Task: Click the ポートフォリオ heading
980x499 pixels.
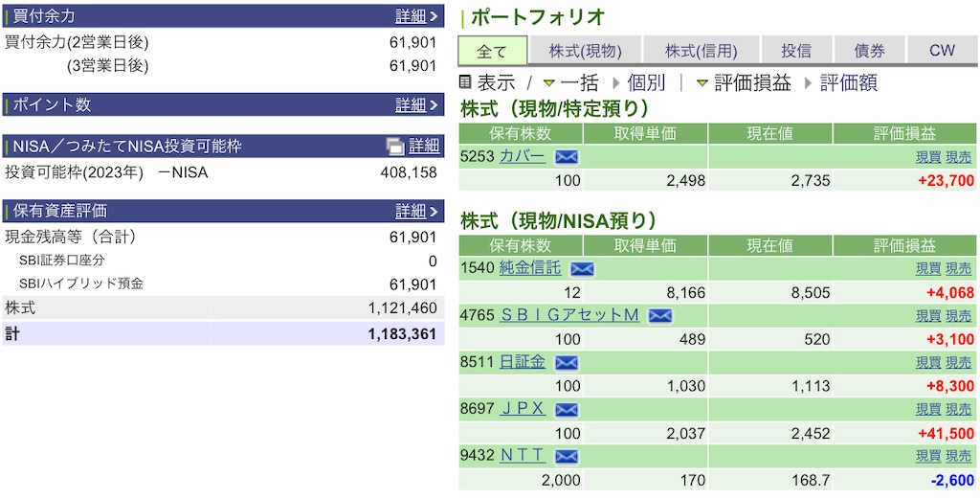Action: pyautogui.click(x=538, y=17)
